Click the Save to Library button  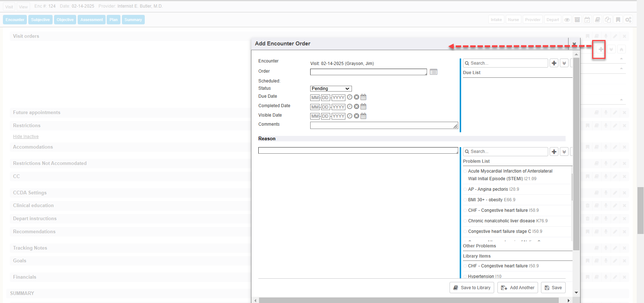(472, 288)
